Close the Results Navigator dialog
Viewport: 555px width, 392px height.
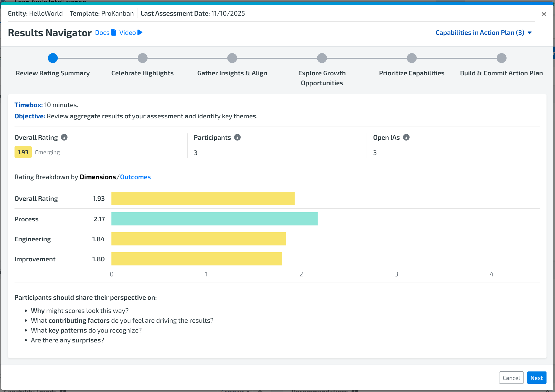[x=544, y=14]
